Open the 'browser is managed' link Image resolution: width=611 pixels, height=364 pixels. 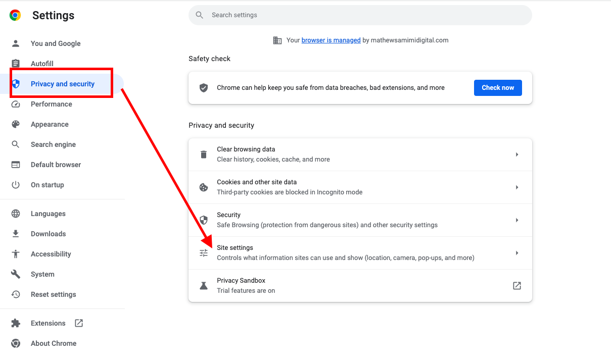(x=331, y=40)
